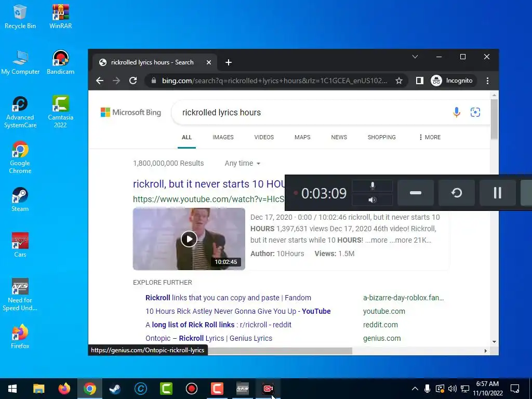Select the My Computer desktop icon
The width and height of the screenshot is (532, 399).
point(20,62)
